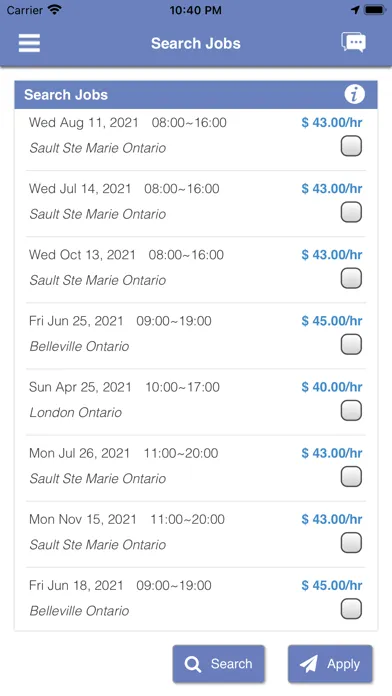Select the London Ontario job checkbox
Viewport: 392px width, 696px height.
tap(351, 411)
